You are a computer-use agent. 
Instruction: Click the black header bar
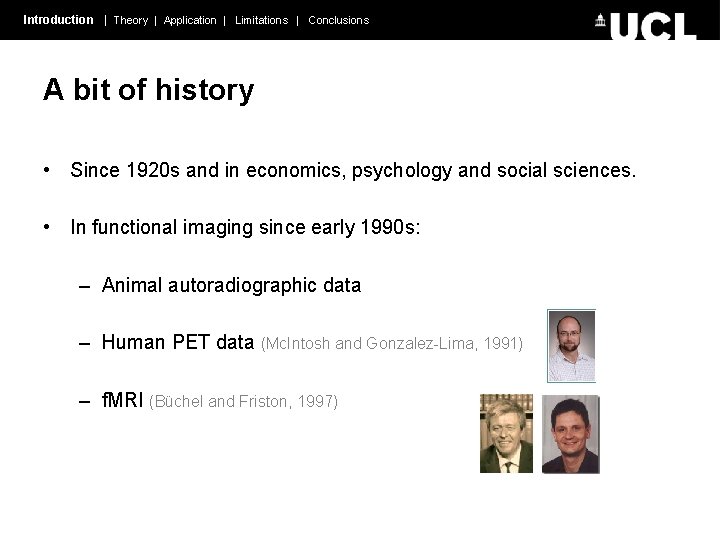point(360,20)
